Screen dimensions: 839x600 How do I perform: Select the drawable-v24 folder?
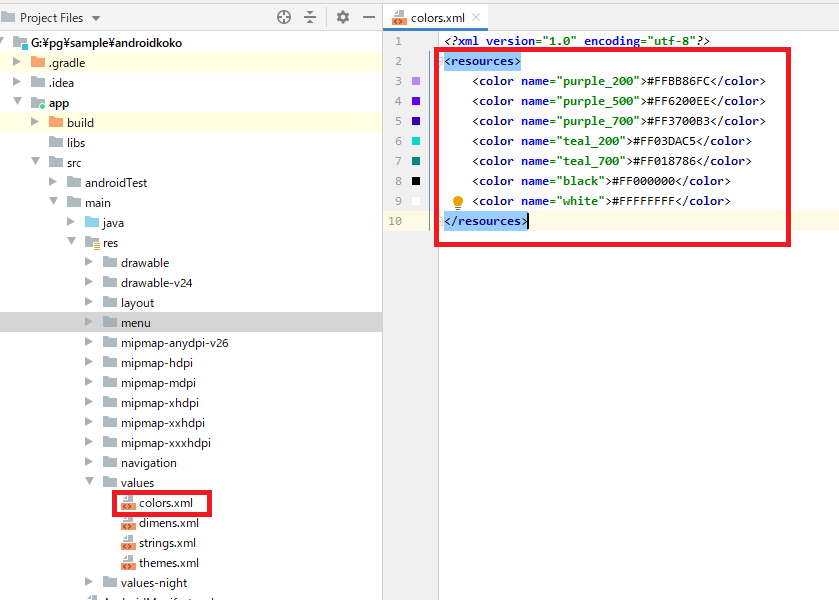(x=156, y=283)
